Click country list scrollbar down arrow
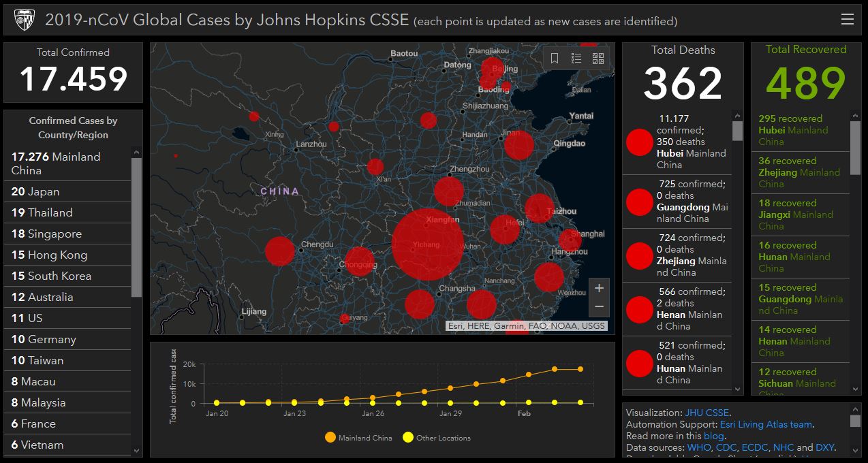This screenshot has height=463, width=868. [x=136, y=450]
